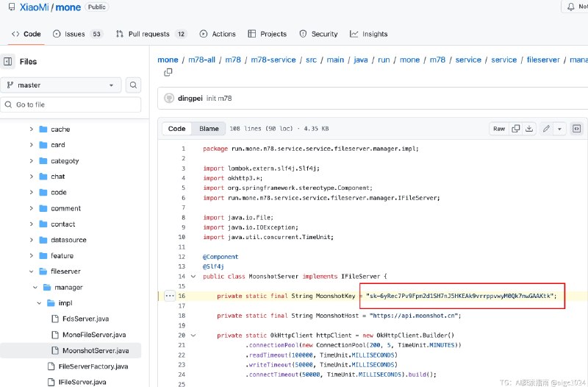The width and height of the screenshot is (588, 387).
Task: Copy file path using breadcrumb copy icon
Action: point(168,72)
